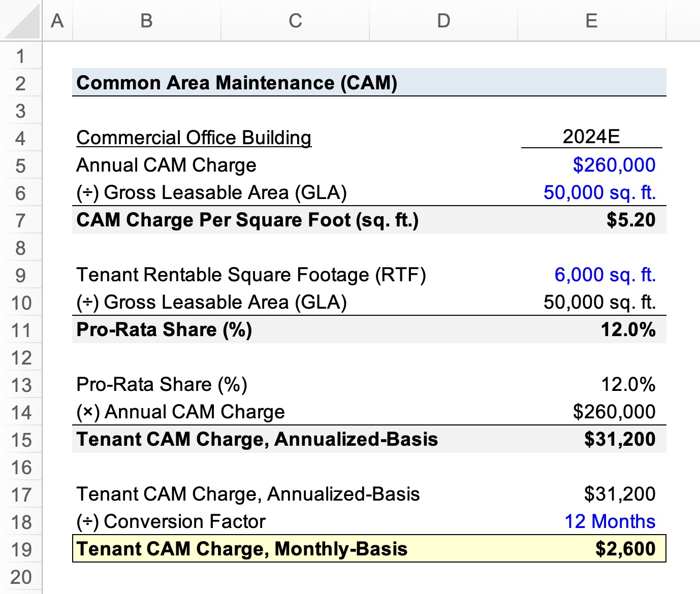Select row 18 header

tap(21, 521)
